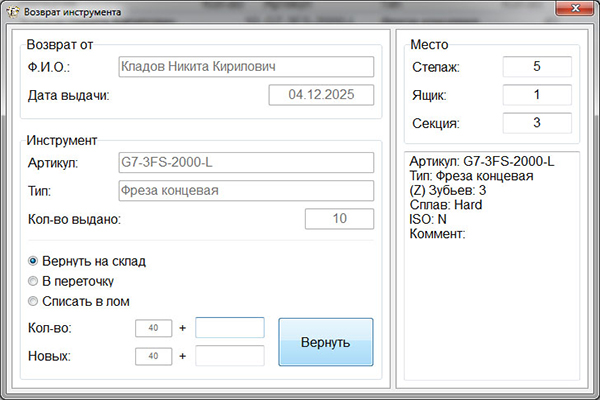The height and width of the screenshot is (400, 600).
Task: Click the empty Кол-во return quantity field
Action: (230, 328)
